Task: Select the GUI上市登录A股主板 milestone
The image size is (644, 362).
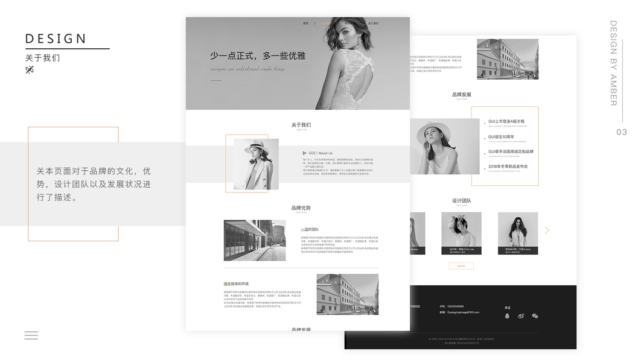Action: click(506, 121)
